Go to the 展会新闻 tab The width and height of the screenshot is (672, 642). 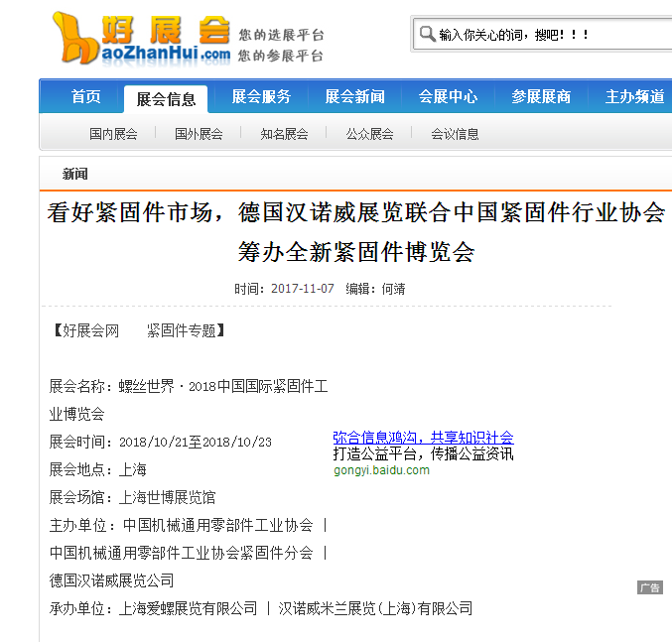(x=354, y=96)
